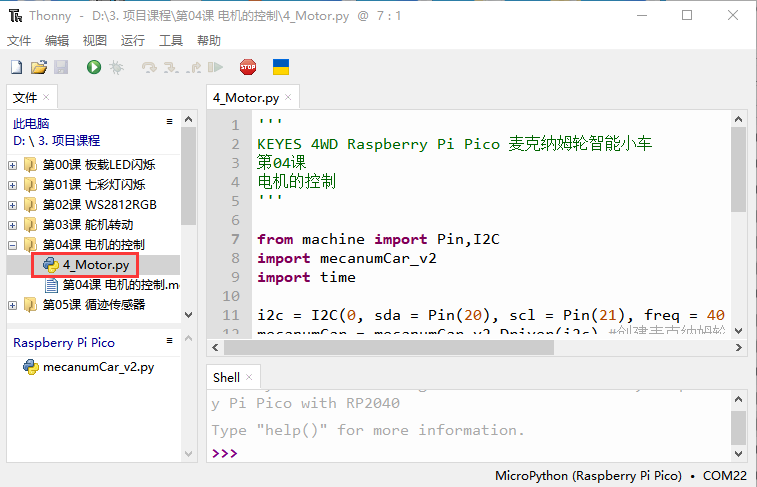This screenshot has width=757, height=487.
Task: Open the 文件 menu
Action: [x=19, y=41]
